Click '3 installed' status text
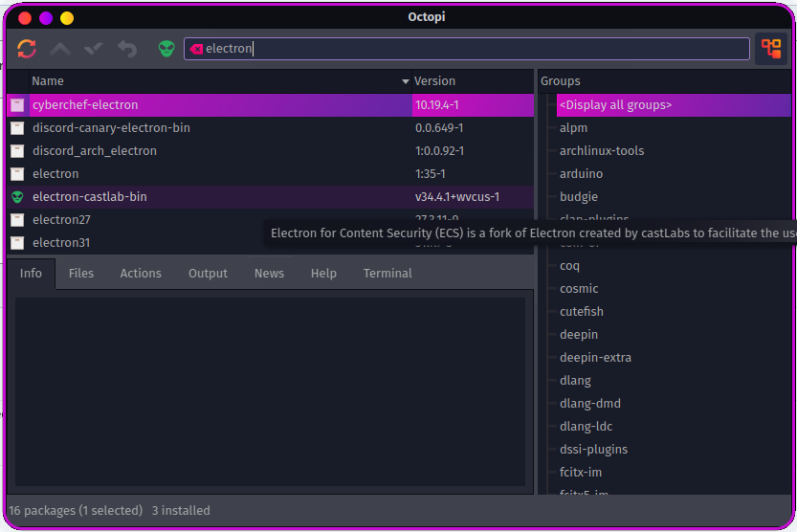The width and height of the screenshot is (797, 532). click(x=181, y=511)
